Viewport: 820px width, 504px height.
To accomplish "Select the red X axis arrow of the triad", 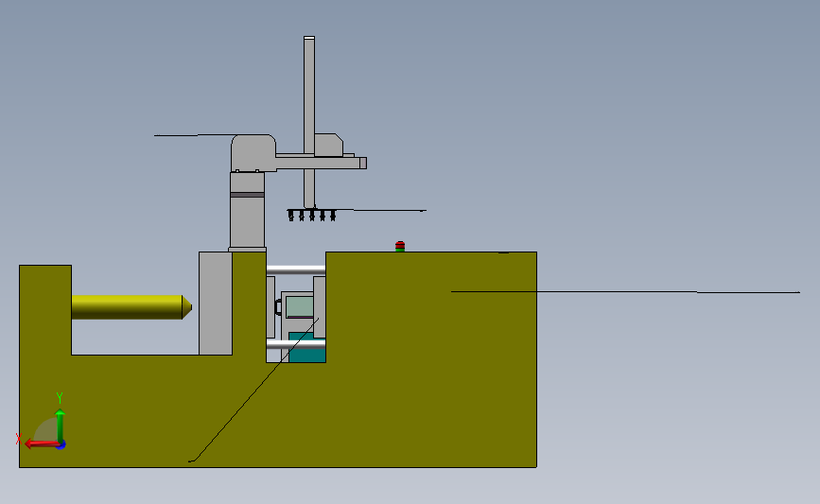I will (42, 443).
